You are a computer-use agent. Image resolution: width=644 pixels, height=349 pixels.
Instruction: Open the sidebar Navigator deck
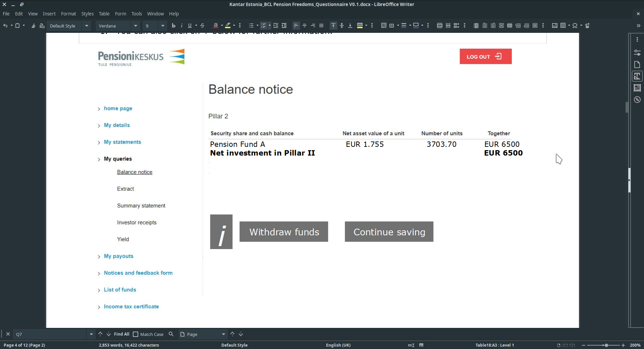(637, 100)
